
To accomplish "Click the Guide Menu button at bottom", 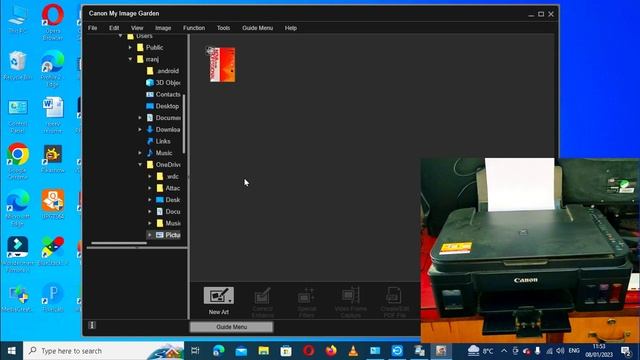I will click(231, 327).
